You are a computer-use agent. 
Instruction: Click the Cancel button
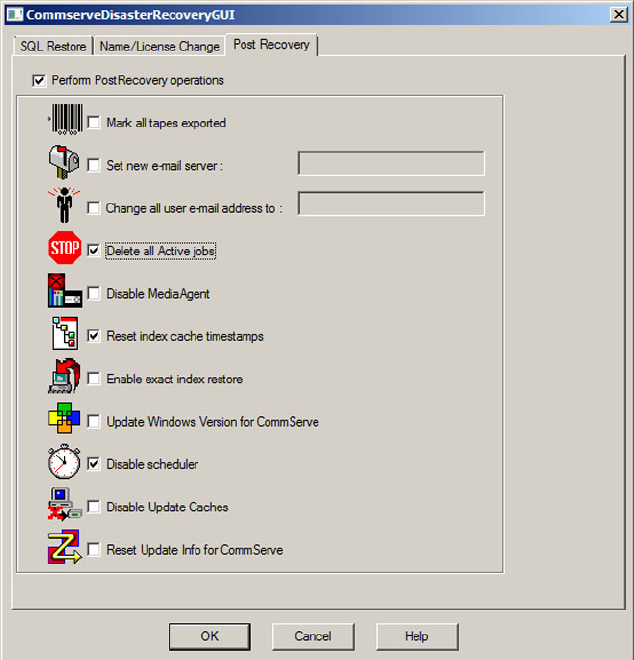pos(313,636)
